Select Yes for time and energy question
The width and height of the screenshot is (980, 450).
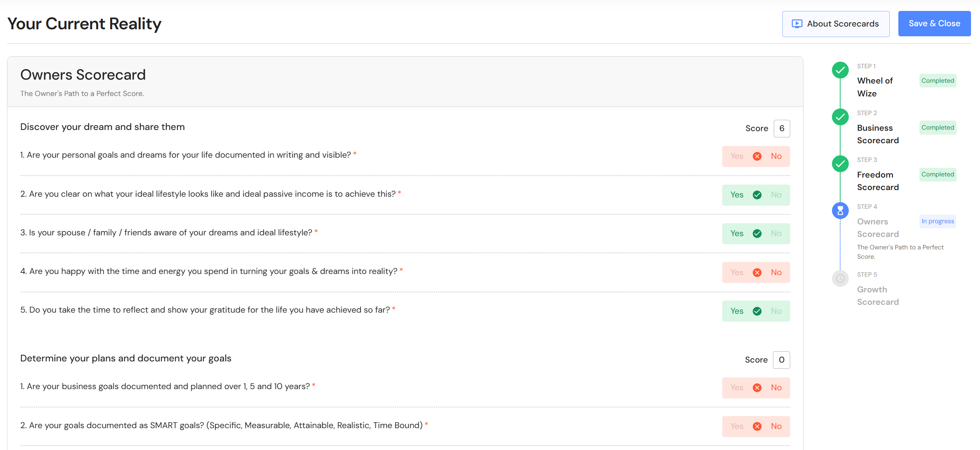point(737,272)
